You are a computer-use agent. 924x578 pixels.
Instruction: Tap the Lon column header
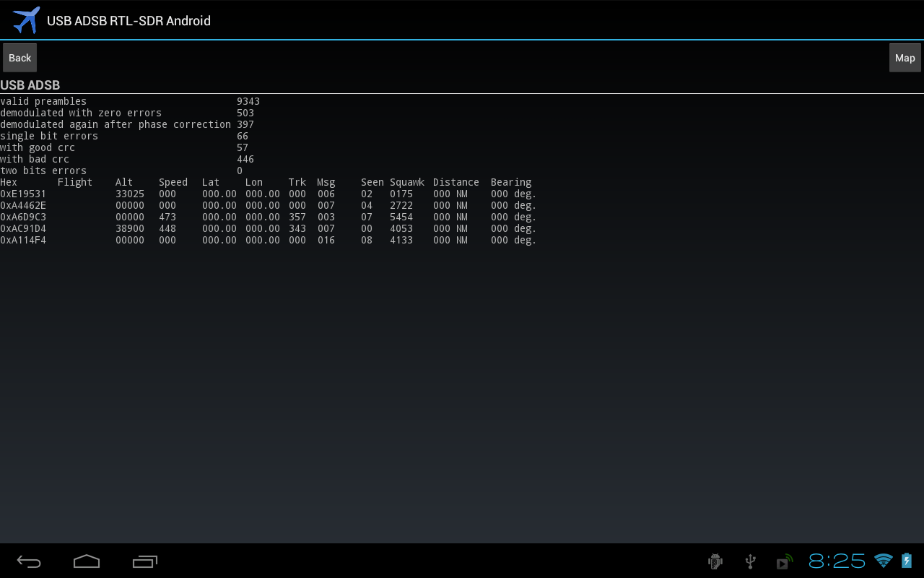pos(254,182)
